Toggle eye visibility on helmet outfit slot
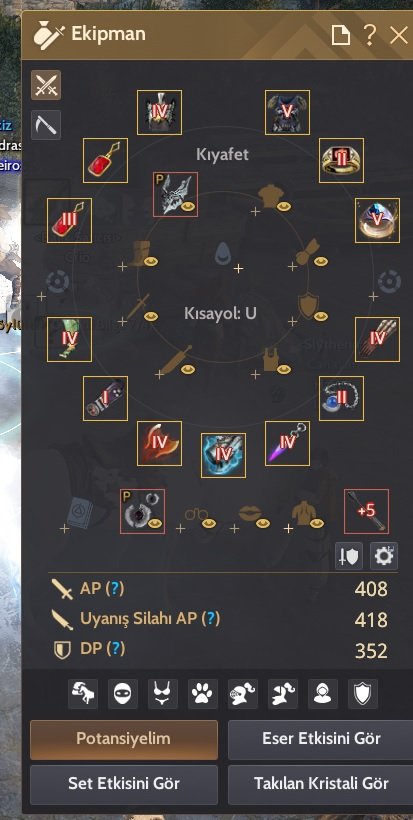413x820 pixels. tap(189, 208)
